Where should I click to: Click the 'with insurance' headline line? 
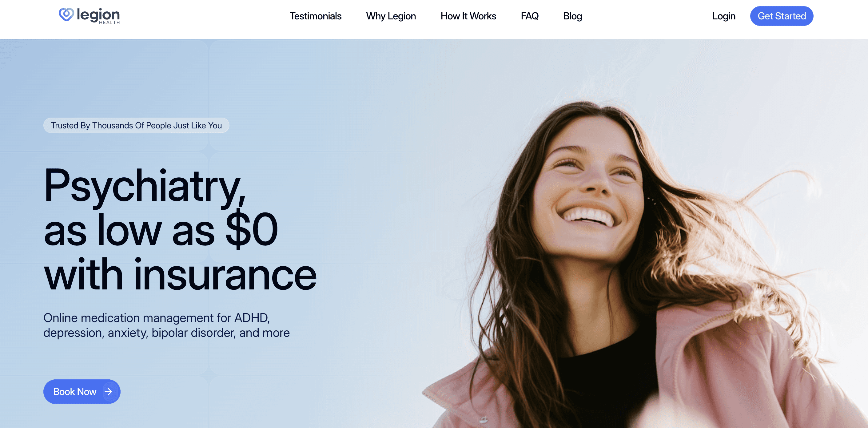180,274
